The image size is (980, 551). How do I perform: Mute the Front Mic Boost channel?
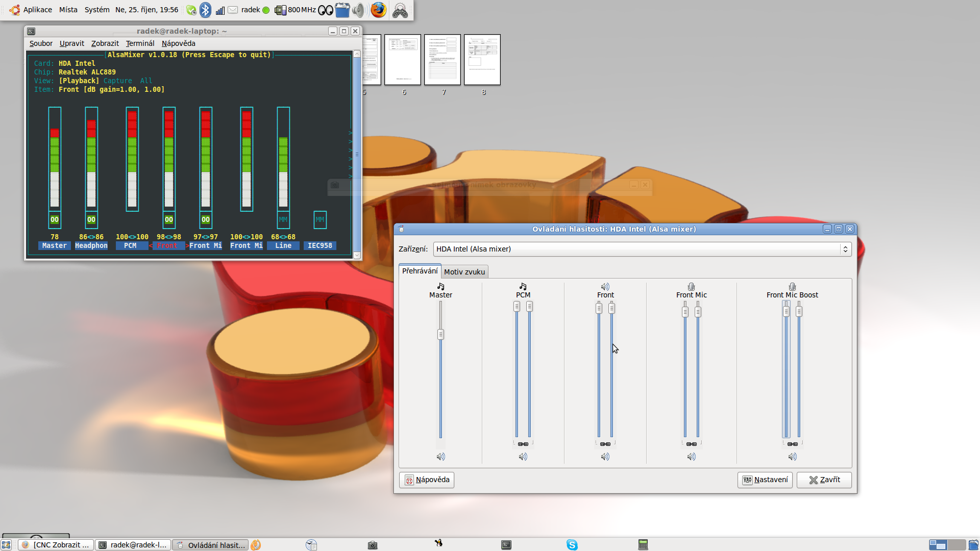click(x=792, y=457)
